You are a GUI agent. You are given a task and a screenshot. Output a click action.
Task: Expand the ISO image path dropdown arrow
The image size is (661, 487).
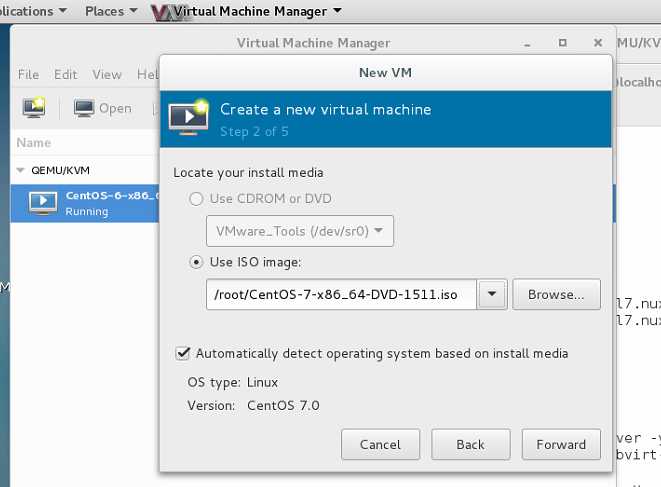(492, 294)
